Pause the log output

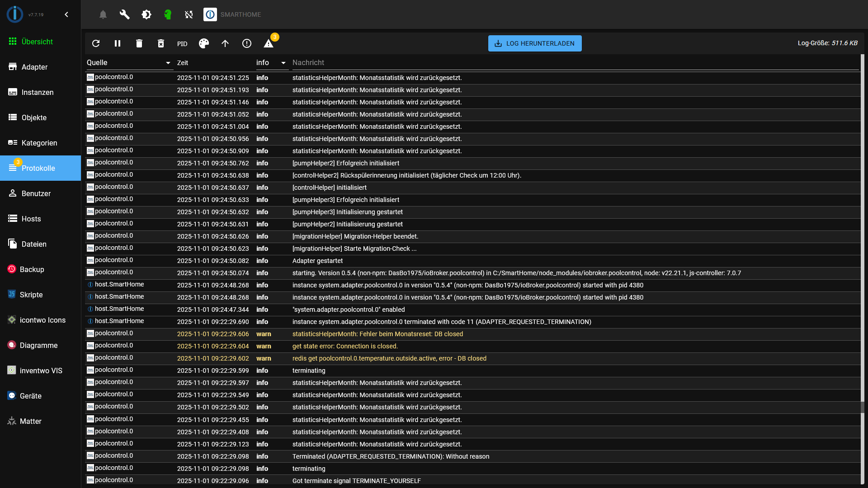(118, 43)
